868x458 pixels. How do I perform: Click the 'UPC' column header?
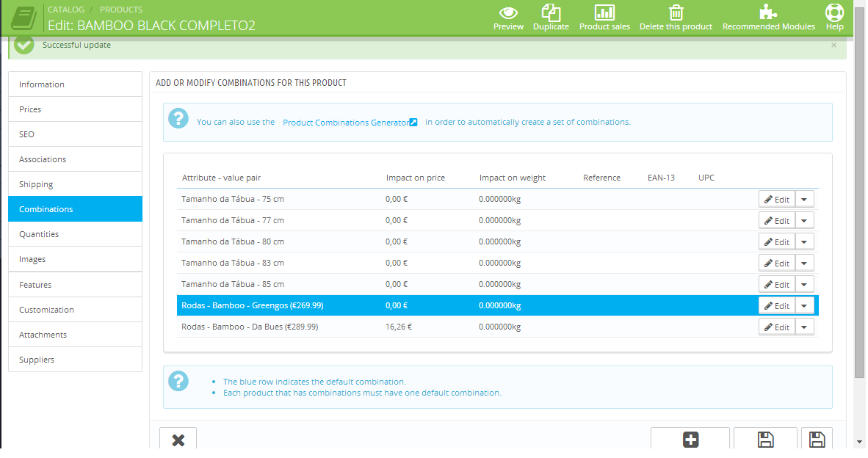coord(706,178)
